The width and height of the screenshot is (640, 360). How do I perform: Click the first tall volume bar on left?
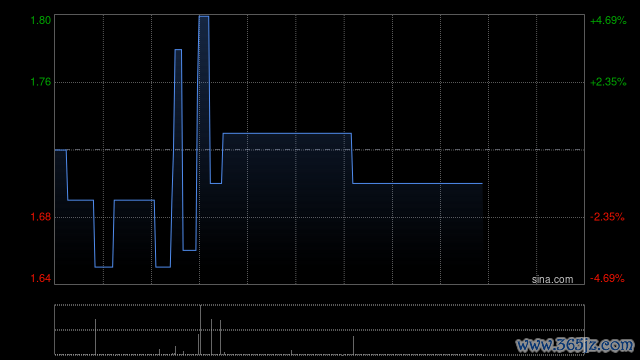click(x=96, y=337)
